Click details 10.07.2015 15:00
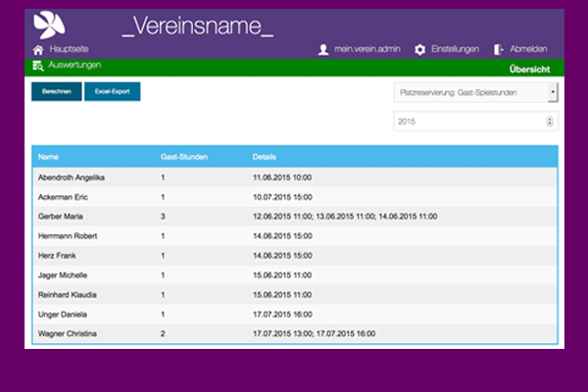Screen dimensions: 588x392 pyautogui.click(x=282, y=197)
